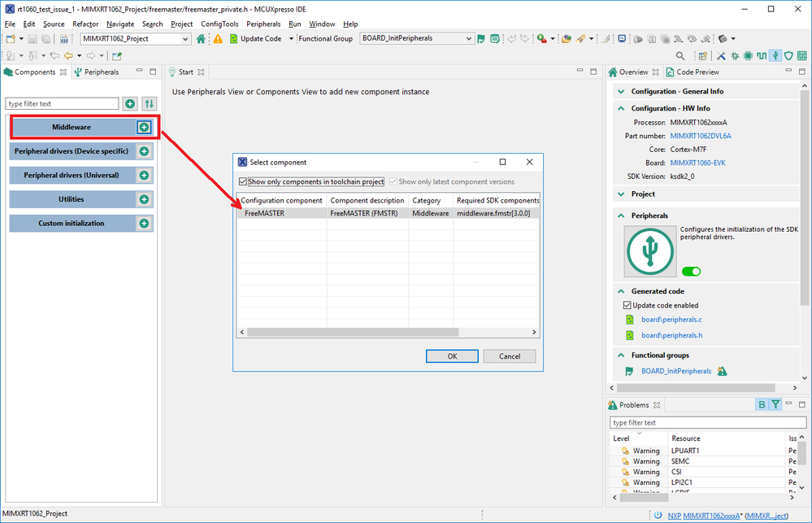Switch to the Clocks tool waveform icon

pos(762,55)
